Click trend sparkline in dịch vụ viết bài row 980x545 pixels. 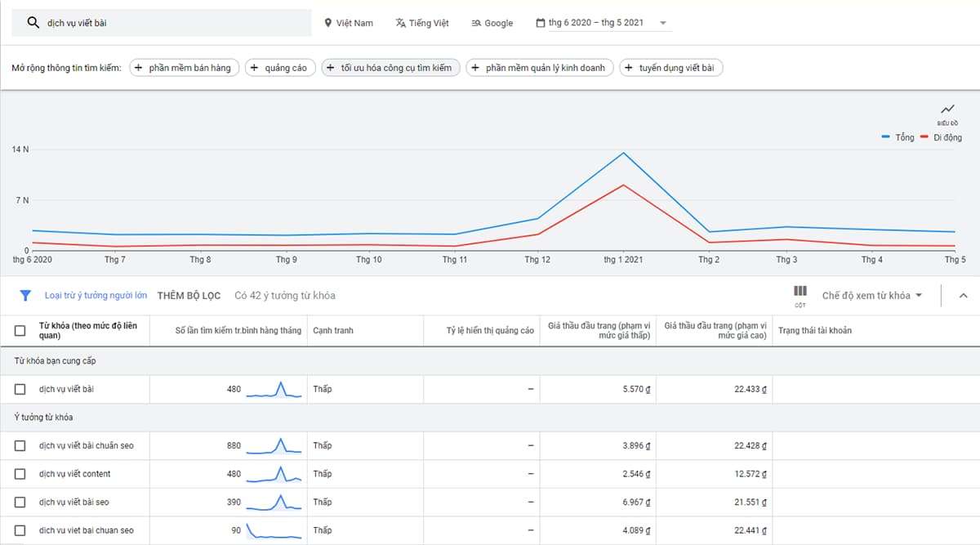click(274, 389)
